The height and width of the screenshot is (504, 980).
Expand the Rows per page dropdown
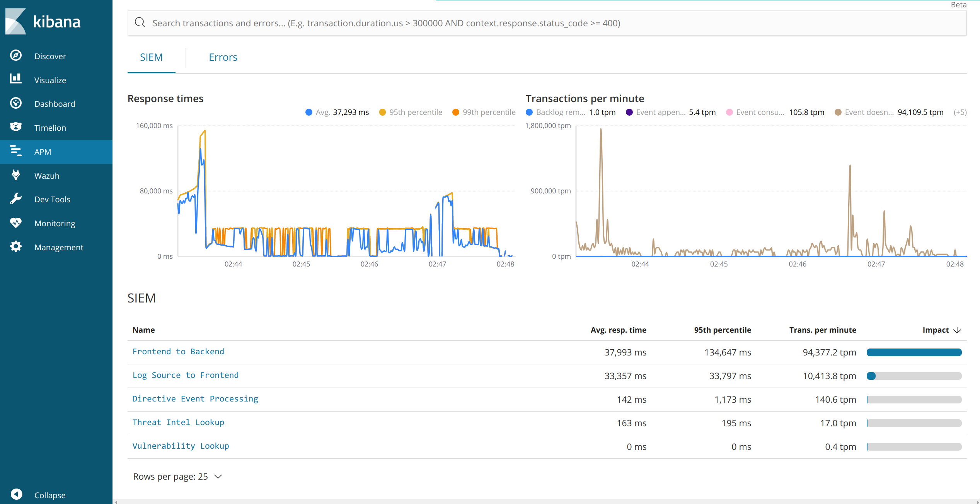tap(177, 477)
